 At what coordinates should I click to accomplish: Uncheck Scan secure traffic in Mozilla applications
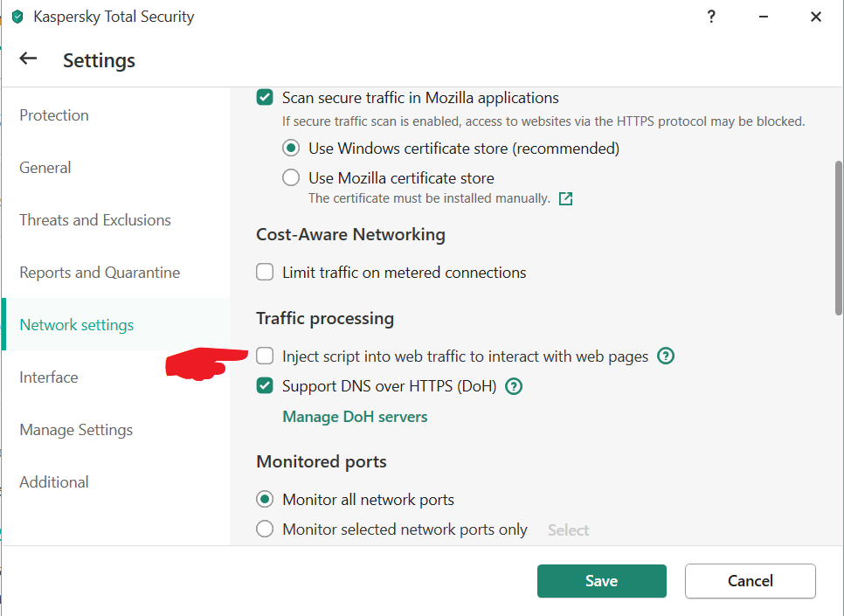(x=264, y=98)
